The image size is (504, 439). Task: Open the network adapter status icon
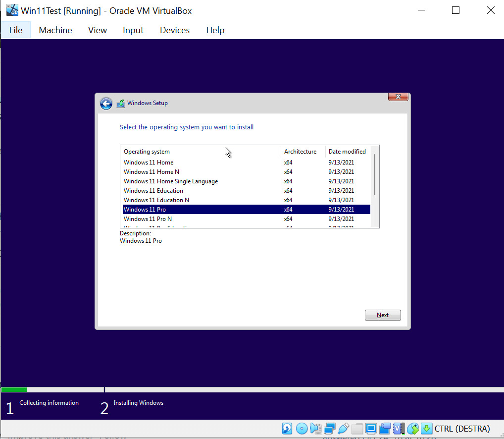click(329, 429)
